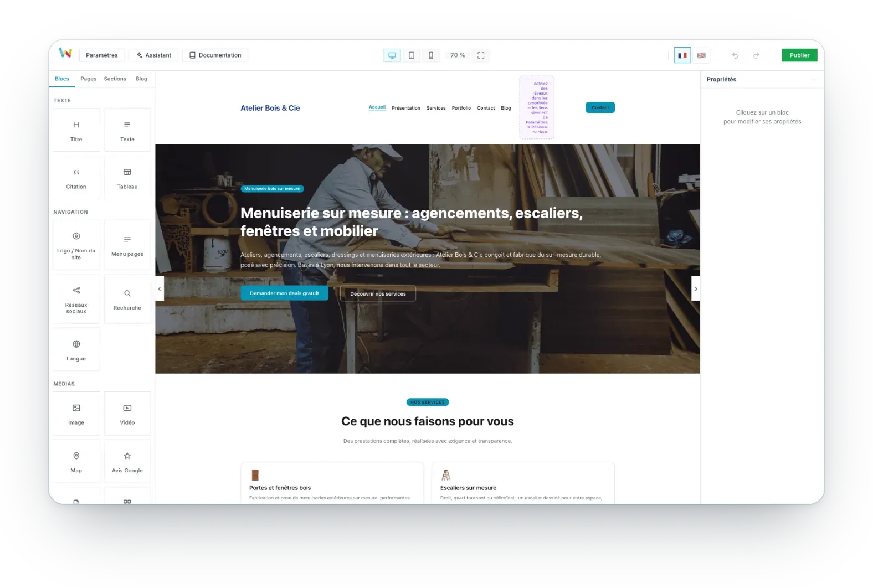Click the Présentation menu link
The width and height of the screenshot is (873, 588).
(406, 108)
